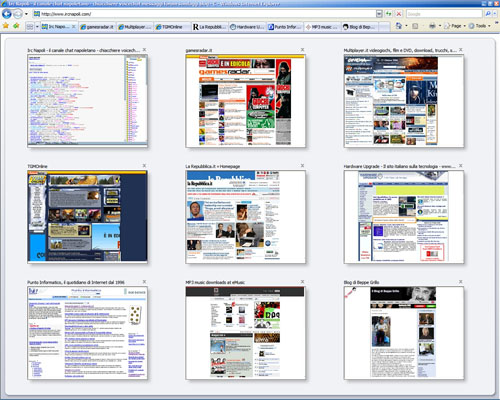Viewport: 500px width, 400px height.
Task: Click the Print icon in command bar
Action: [432, 26]
